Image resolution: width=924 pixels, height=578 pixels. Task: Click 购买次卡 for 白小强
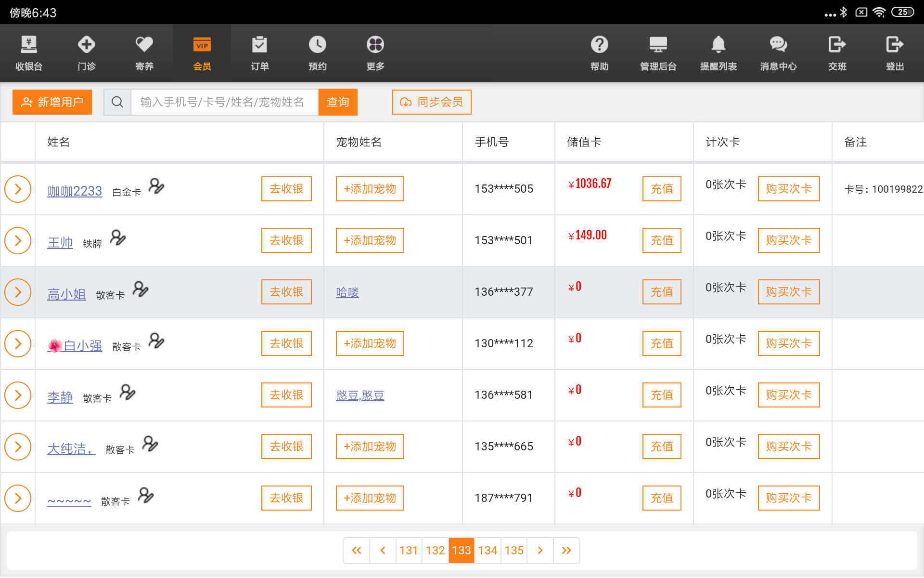[789, 343]
